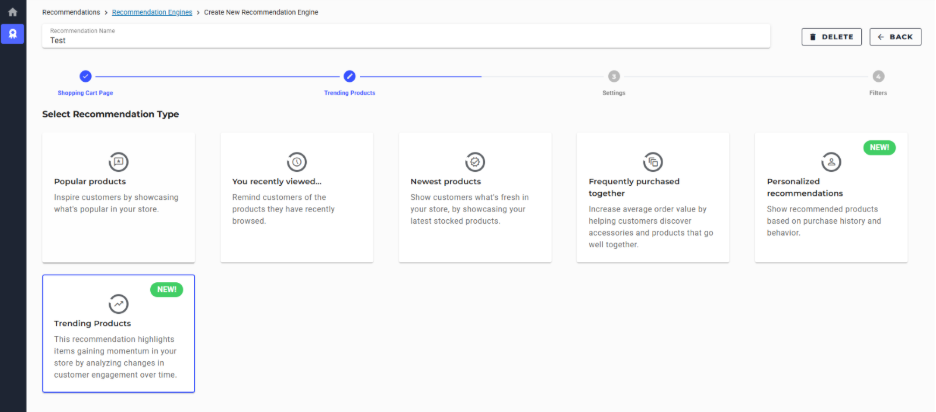Screen dimensions: 936x412
Task: Choose Personalized recommendations card title
Action: click(805, 187)
